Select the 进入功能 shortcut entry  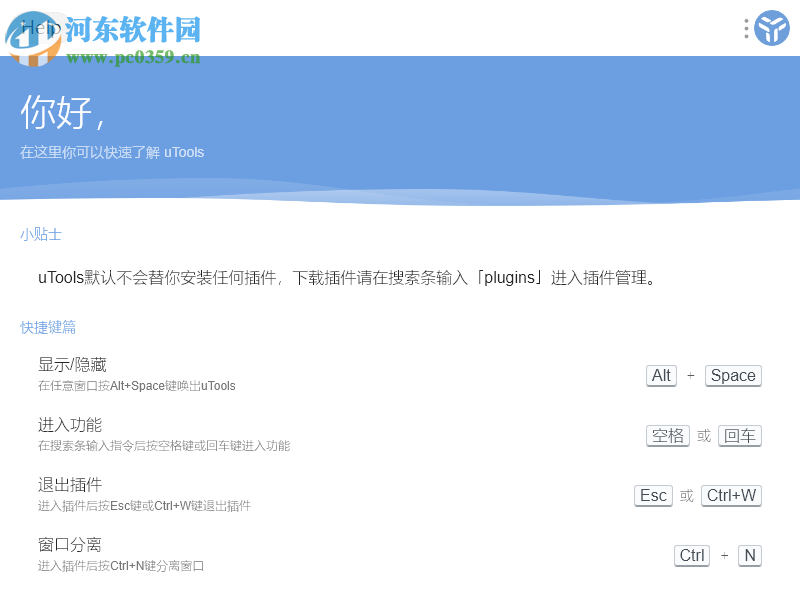point(72,424)
